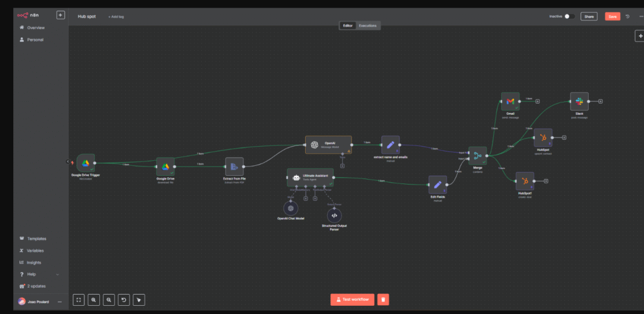Toggle the Inactive workflow switch
This screenshot has height=314, width=644.
(x=569, y=16)
